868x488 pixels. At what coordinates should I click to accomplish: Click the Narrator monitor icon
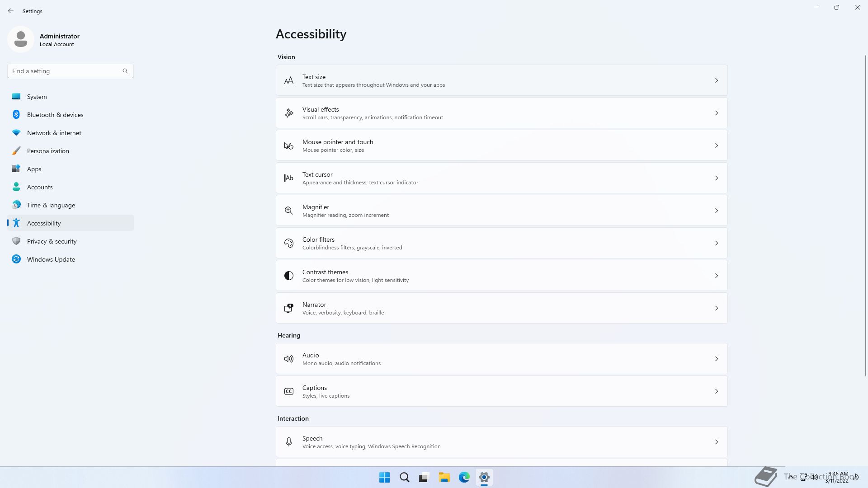click(x=289, y=308)
